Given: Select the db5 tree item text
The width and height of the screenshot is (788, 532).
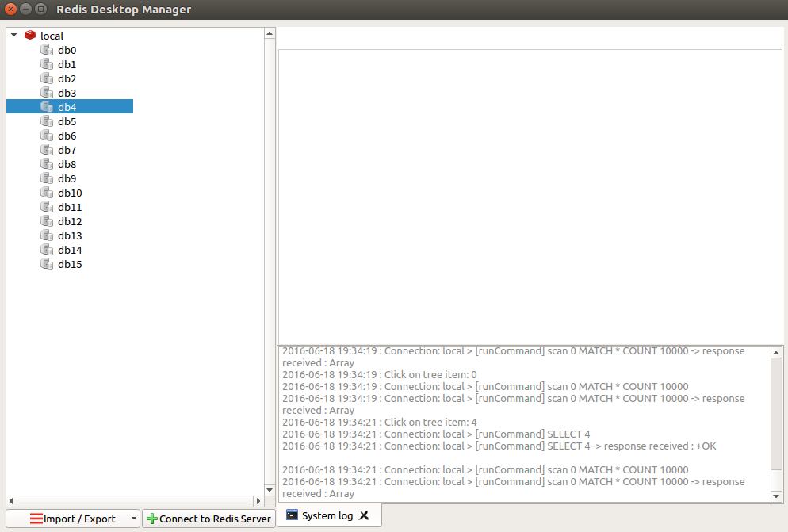Looking at the screenshot, I should (67, 121).
